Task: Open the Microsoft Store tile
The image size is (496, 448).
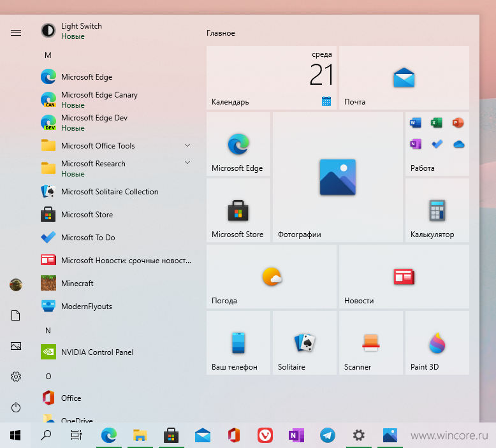Action: point(238,210)
